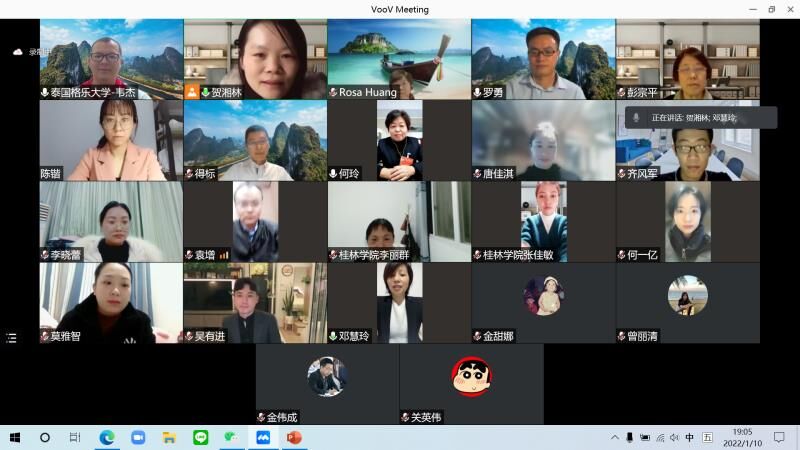The width and height of the screenshot is (800, 450).
Task: Open the Windows Start menu
Action: click(15, 437)
